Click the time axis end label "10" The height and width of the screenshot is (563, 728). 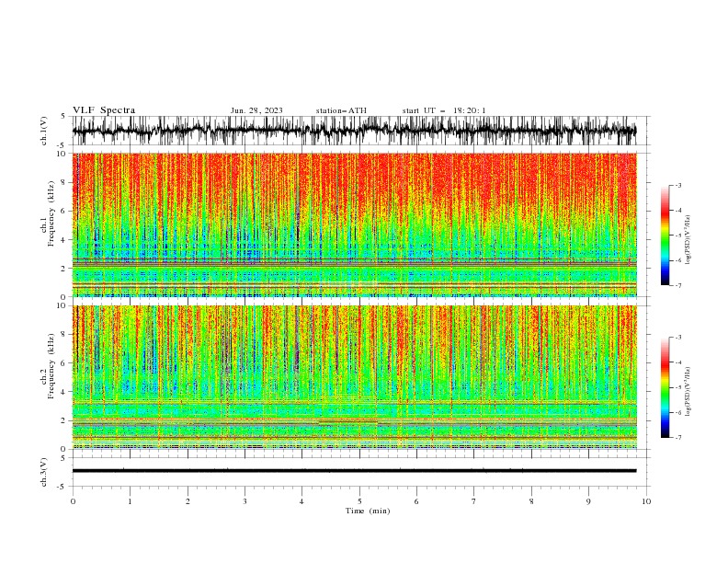(x=646, y=501)
